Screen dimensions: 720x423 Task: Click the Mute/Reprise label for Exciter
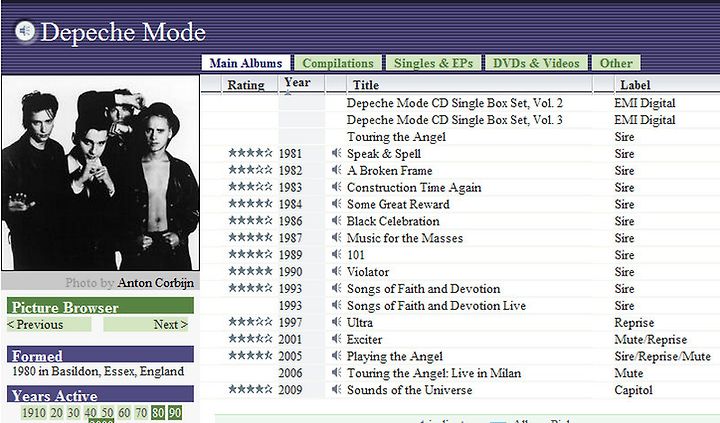651,339
